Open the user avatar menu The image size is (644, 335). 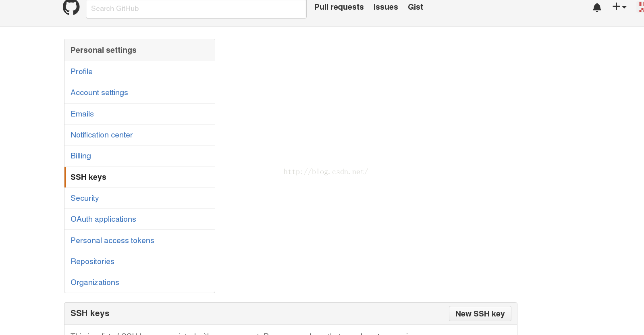pyautogui.click(x=641, y=6)
